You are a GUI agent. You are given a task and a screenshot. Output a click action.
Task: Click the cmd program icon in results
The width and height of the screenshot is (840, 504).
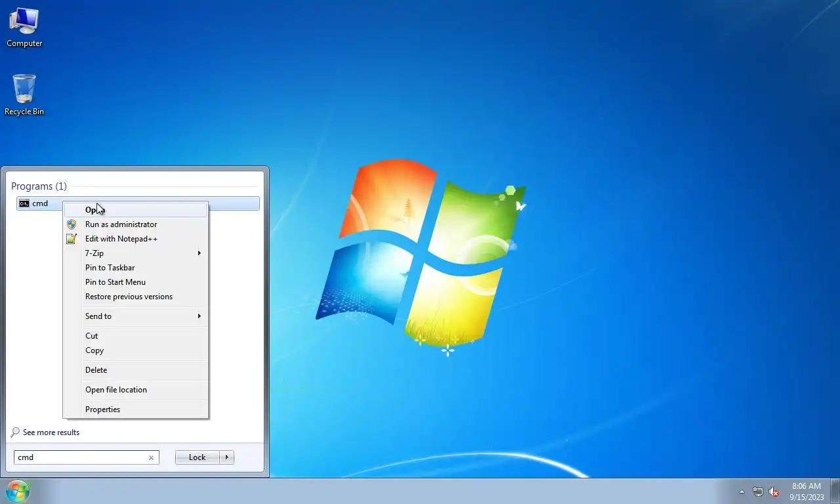pyautogui.click(x=24, y=203)
